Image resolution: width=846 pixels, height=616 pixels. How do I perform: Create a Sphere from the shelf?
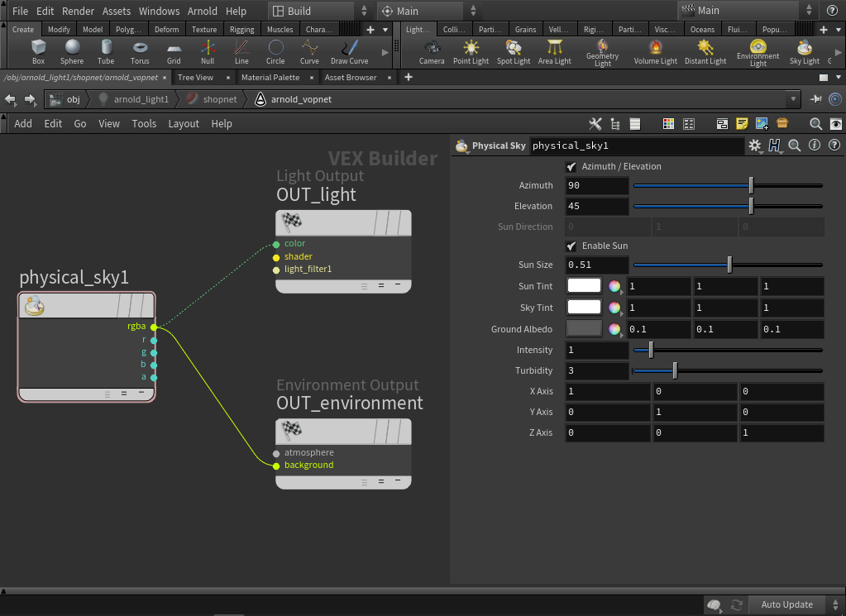coord(72,52)
